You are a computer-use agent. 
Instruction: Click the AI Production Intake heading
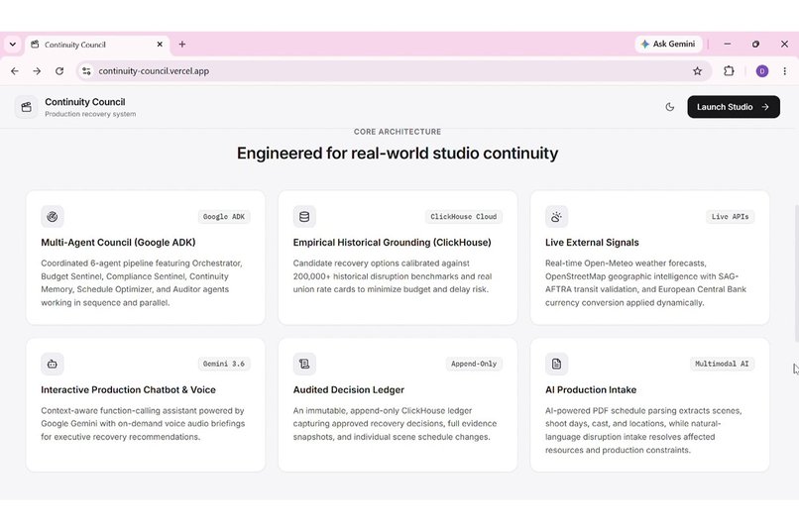point(591,390)
